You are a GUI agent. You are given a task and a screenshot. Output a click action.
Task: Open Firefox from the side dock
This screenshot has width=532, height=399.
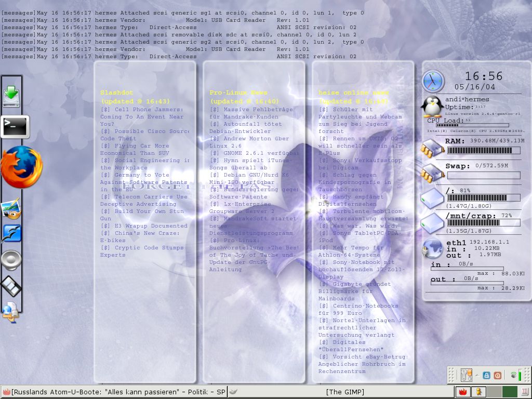21,167
